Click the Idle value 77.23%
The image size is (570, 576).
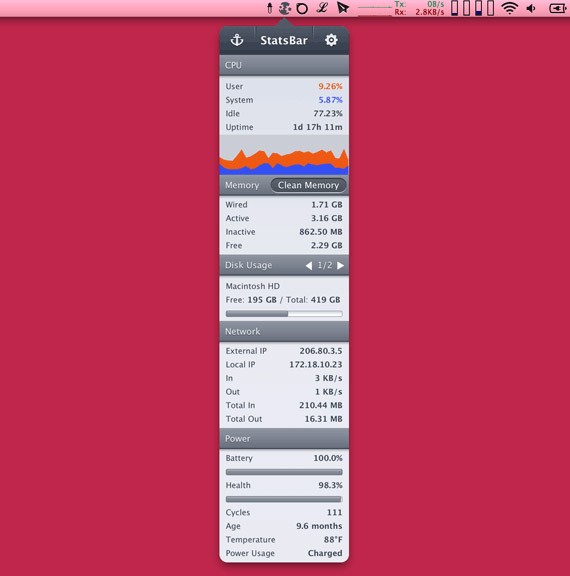tap(328, 114)
